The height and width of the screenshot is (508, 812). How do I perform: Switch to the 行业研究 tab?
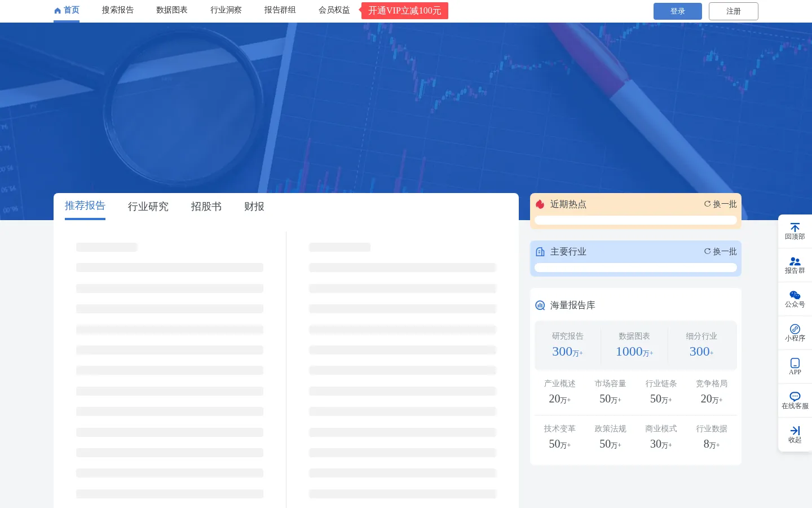(148, 207)
